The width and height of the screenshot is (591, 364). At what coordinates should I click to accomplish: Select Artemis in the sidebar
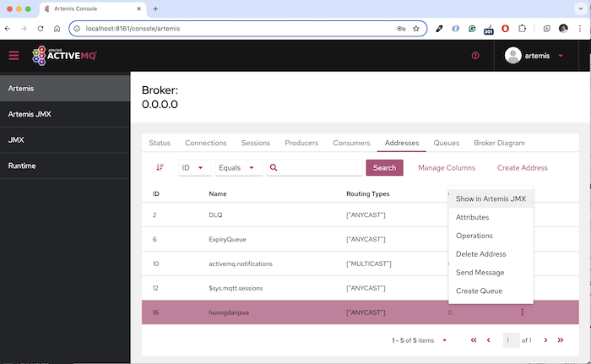pos(65,89)
